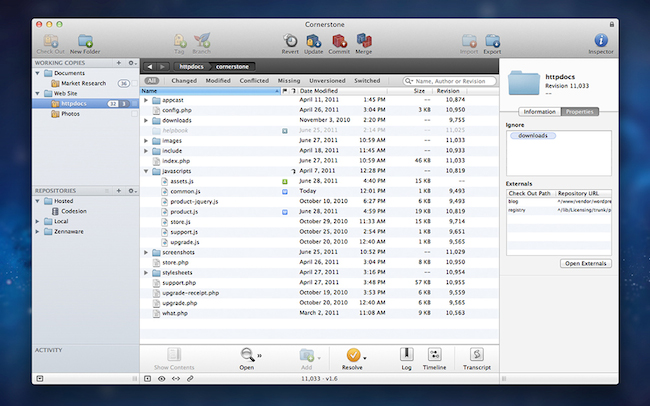650x406 pixels.
Task: Show the Timeline view icon
Action: point(436,356)
